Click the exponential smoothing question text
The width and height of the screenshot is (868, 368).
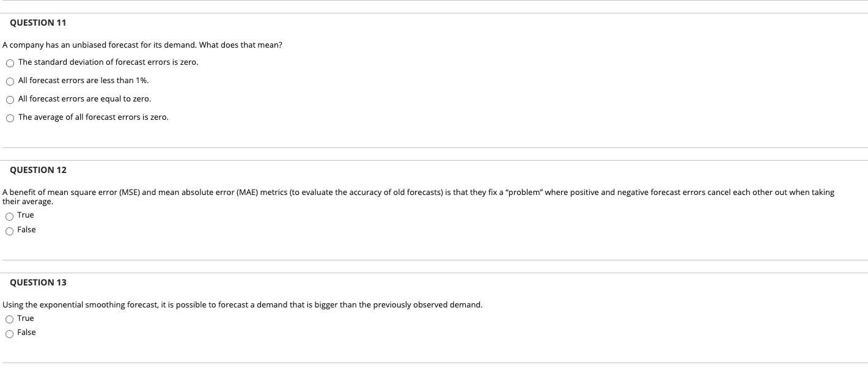point(242,304)
